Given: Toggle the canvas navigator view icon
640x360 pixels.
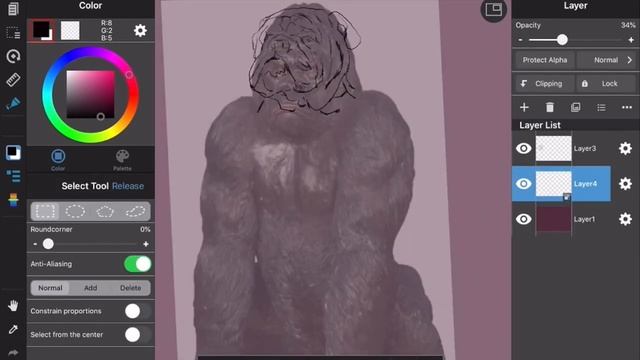Looking at the screenshot, I should (493, 10).
